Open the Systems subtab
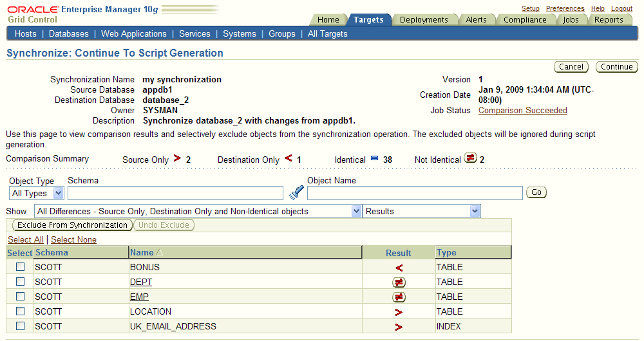 (x=240, y=33)
